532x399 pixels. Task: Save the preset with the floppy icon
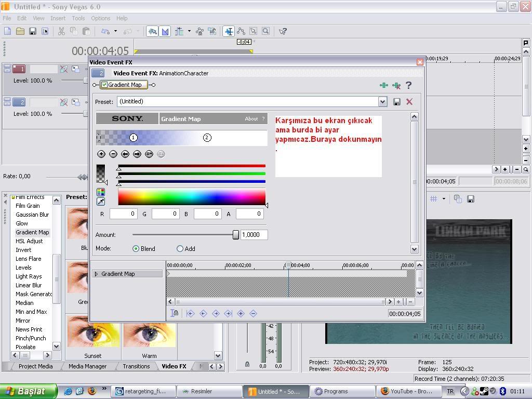click(396, 102)
